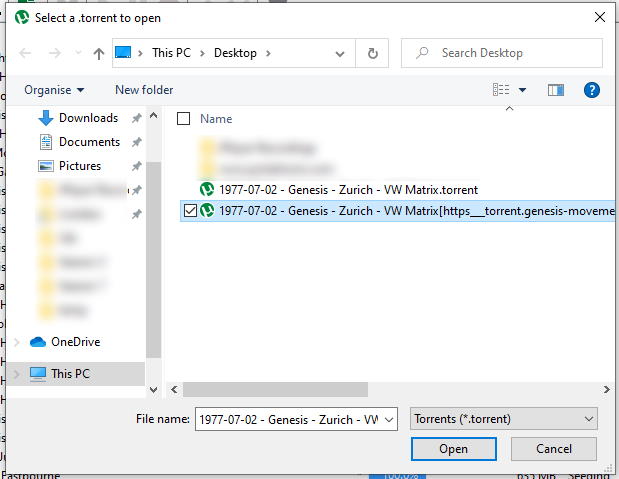Click the Open button
Viewport: 619px width, 479px height.
coord(454,449)
